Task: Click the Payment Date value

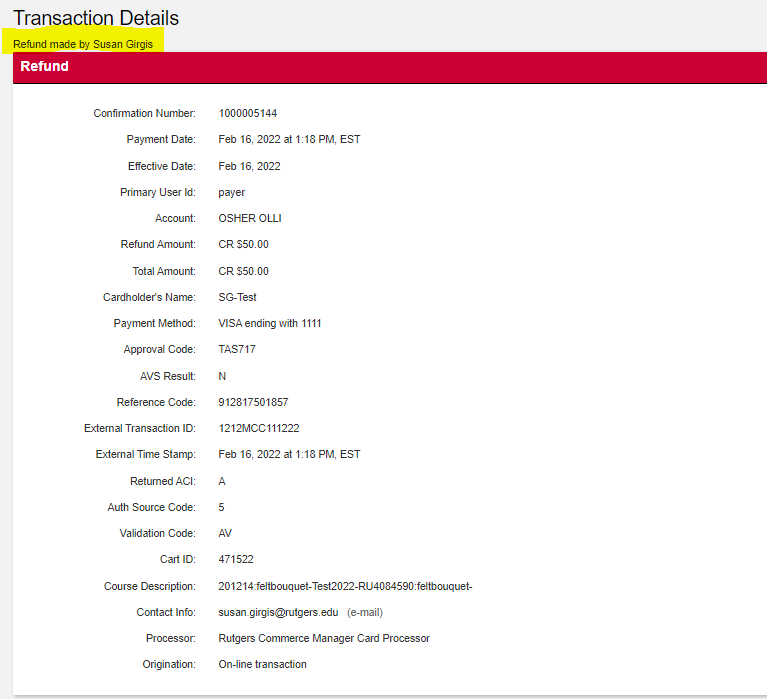Action: click(289, 139)
